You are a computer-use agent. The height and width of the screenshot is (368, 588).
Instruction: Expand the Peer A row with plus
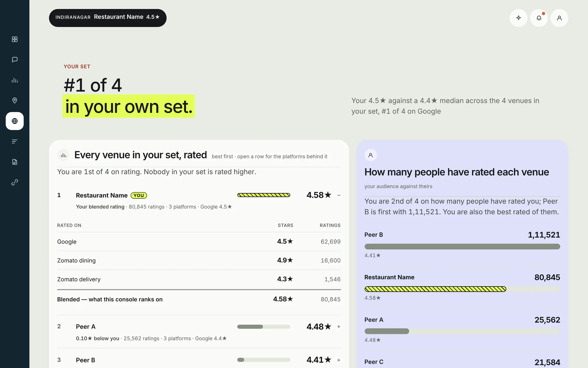339,327
